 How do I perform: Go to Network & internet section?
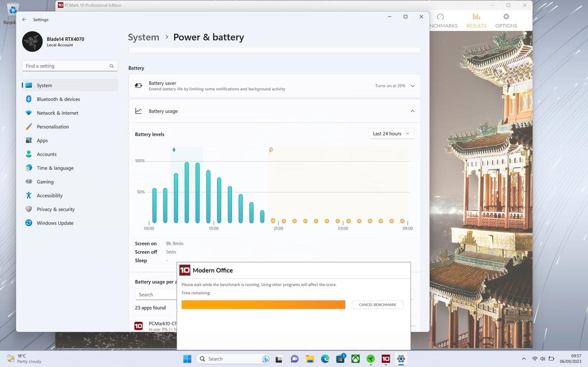57,113
